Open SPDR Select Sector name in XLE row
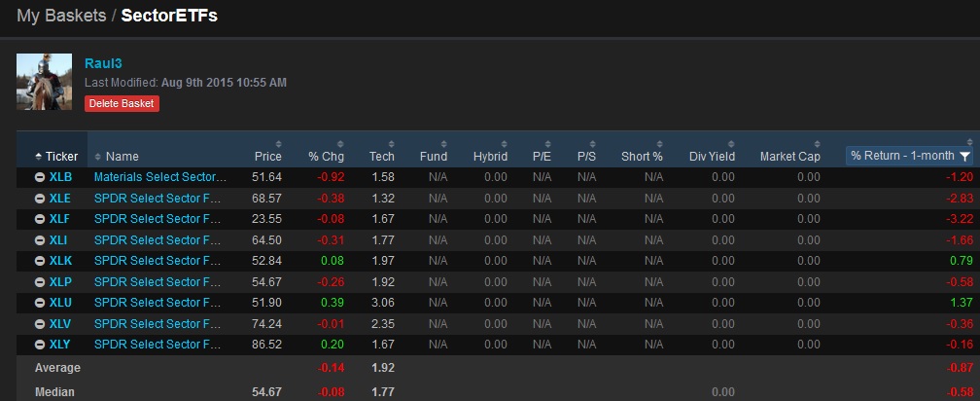The width and height of the screenshot is (980, 401). pyautogui.click(x=157, y=199)
